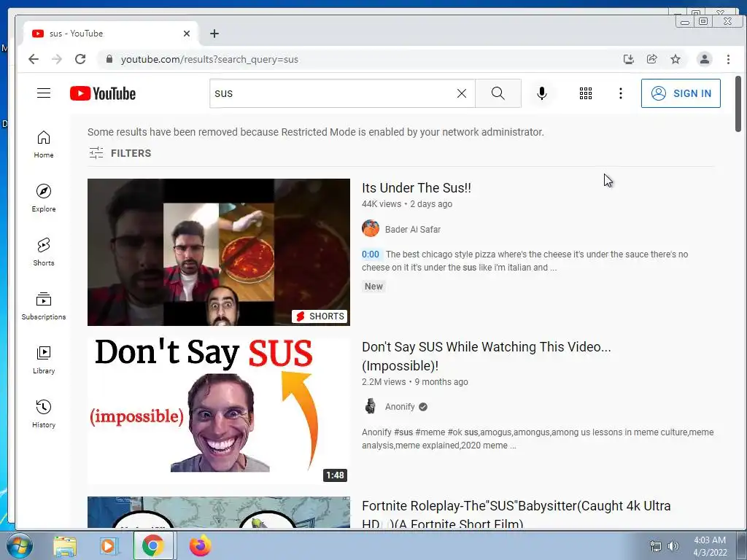747x560 pixels.
Task: Open History in sidebar
Action: [44, 414]
